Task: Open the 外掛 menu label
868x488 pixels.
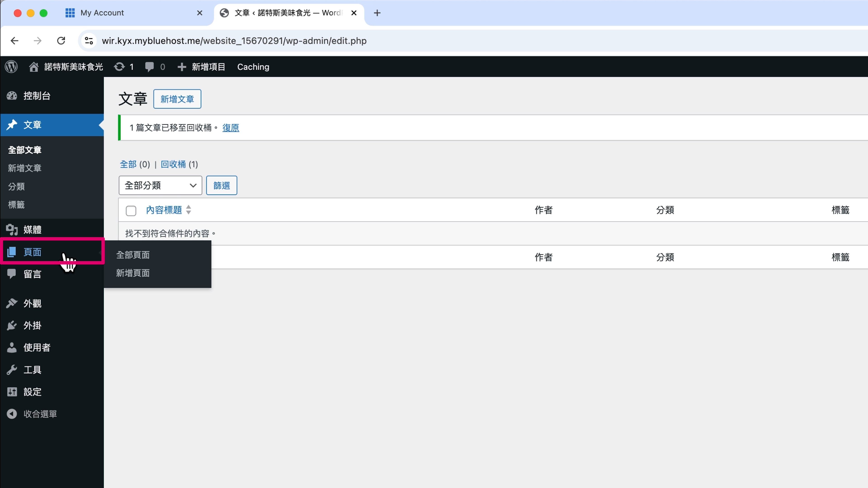Action: pyautogui.click(x=32, y=325)
